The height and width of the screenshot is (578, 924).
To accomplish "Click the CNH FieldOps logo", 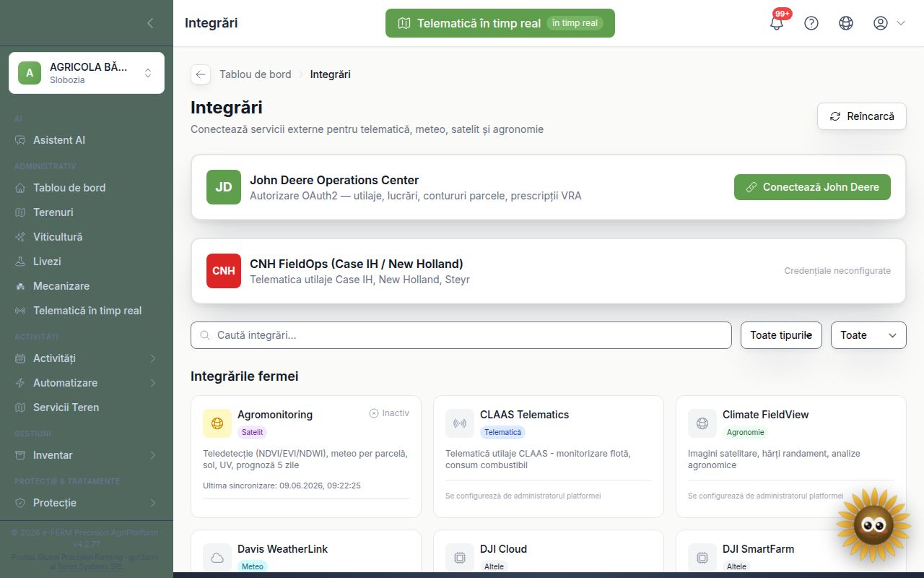I will point(224,271).
